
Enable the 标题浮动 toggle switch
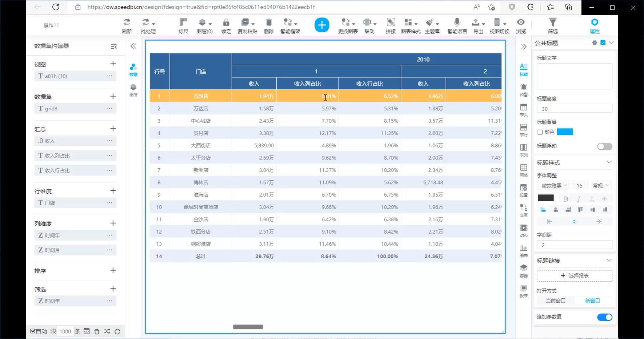[604, 146]
